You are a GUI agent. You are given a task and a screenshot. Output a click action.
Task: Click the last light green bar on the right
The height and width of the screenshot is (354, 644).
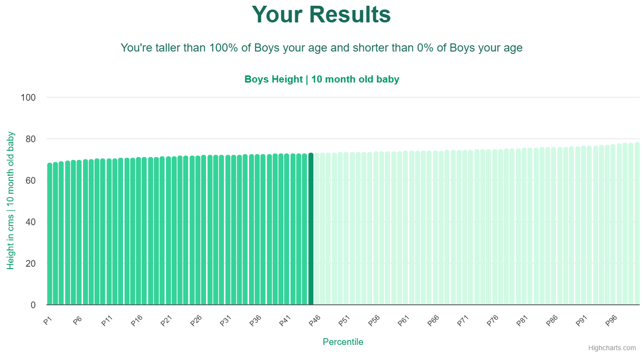pyautogui.click(x=637, y=223)
